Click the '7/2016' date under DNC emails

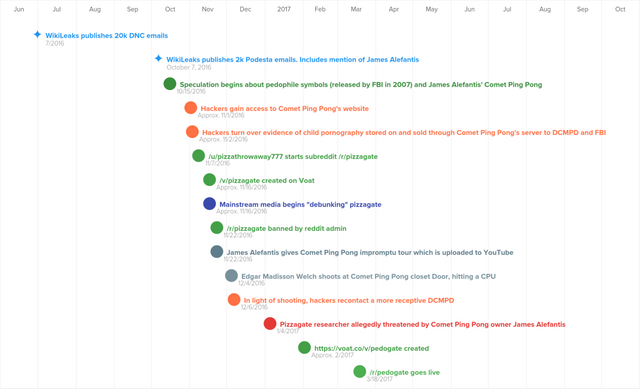pos(55,43)
